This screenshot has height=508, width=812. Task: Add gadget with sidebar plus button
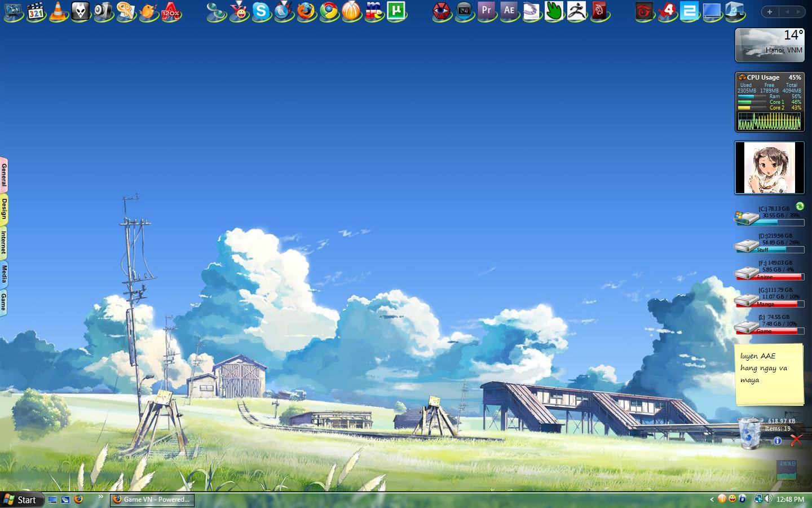(x=770, y=12)
